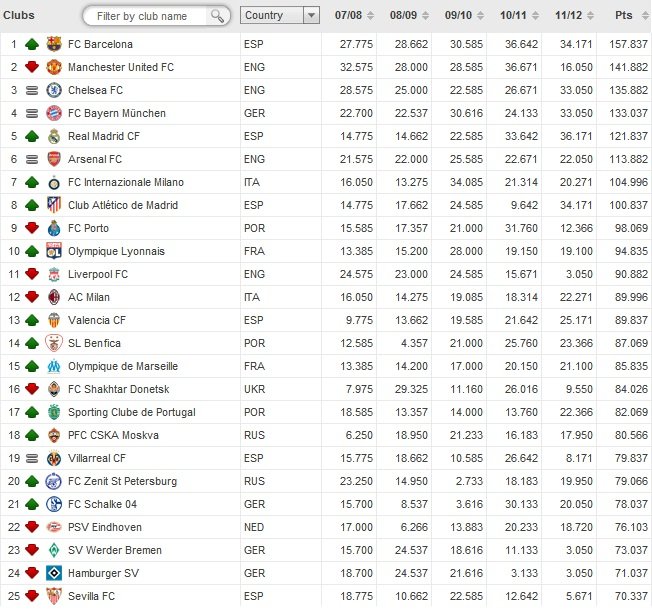Click the Liverpool FC crest icon
This screenshot has width=652, height=611.
[x=54, y=274]
